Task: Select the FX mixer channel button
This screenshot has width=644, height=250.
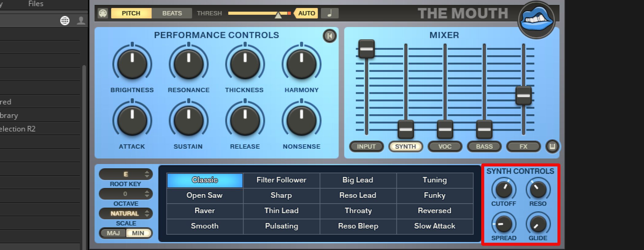Action: pos(523,146)
